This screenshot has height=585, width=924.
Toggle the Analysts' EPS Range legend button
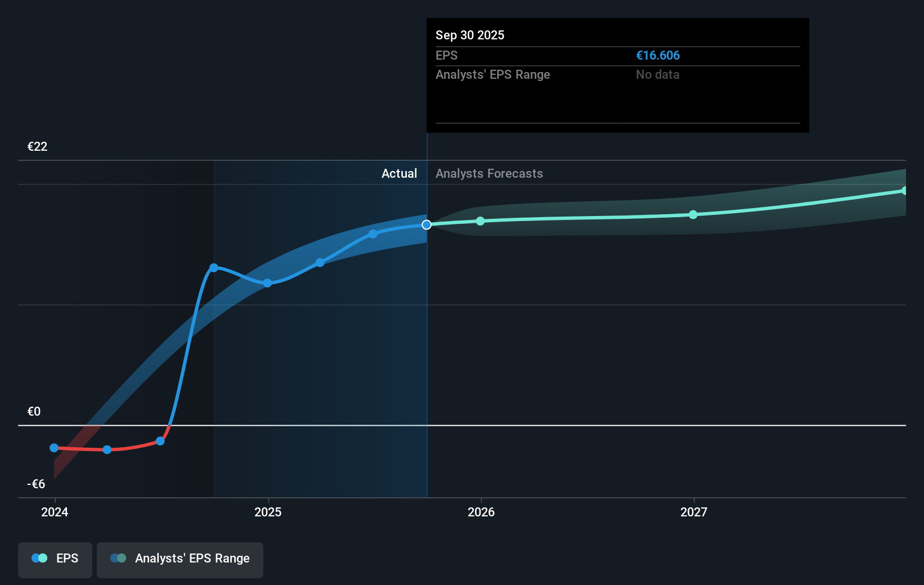tap(180, 560)
